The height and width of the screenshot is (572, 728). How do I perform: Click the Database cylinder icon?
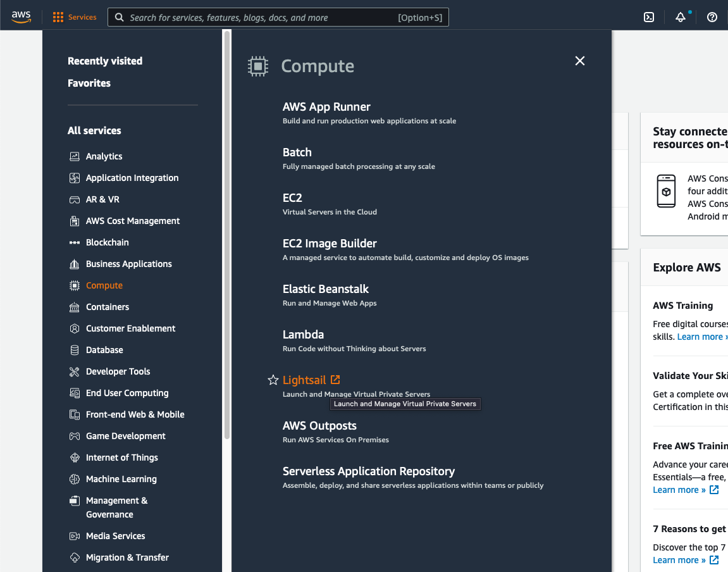(74, 350)
